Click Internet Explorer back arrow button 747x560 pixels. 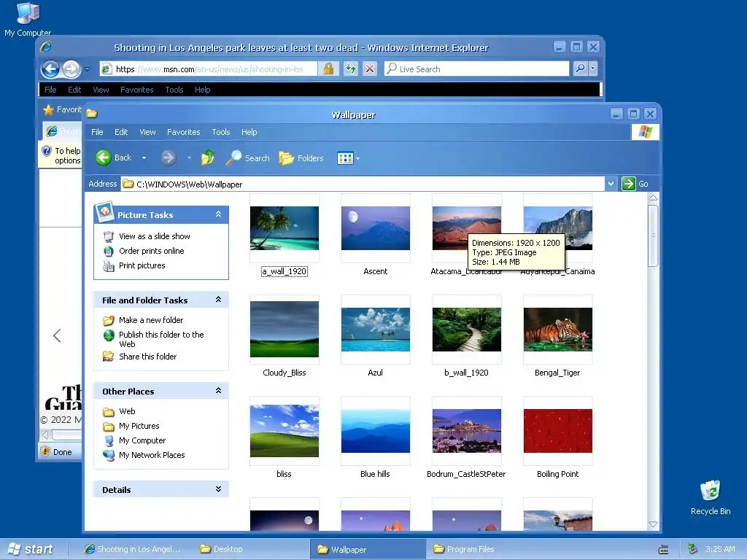pos(50,69)
